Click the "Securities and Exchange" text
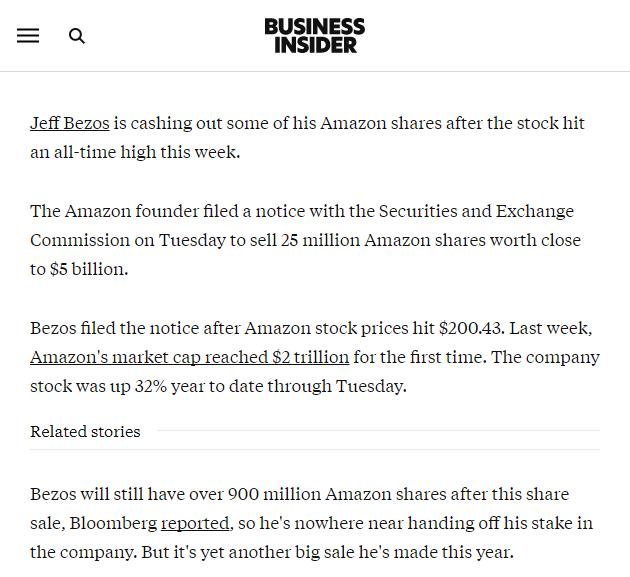630x577 pixels. point(476,211)
